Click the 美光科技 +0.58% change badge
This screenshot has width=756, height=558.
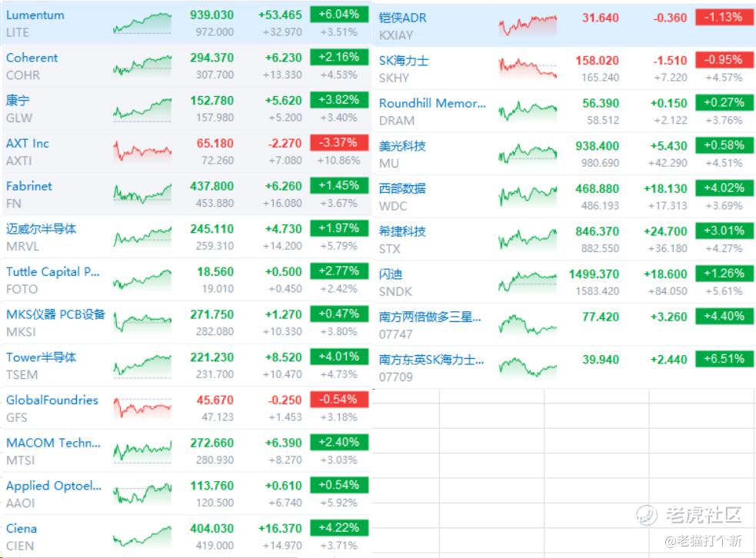724,145
